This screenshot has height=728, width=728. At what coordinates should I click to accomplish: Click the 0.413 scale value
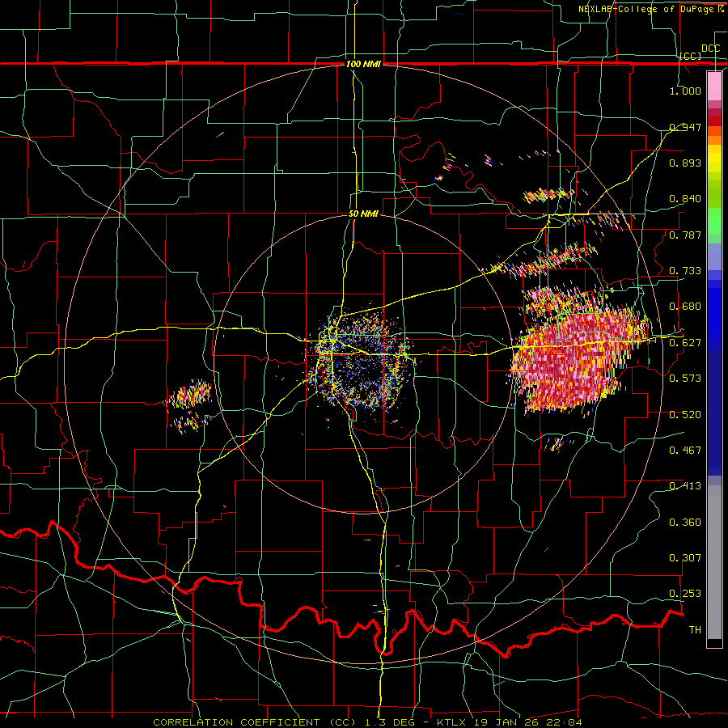685,485
